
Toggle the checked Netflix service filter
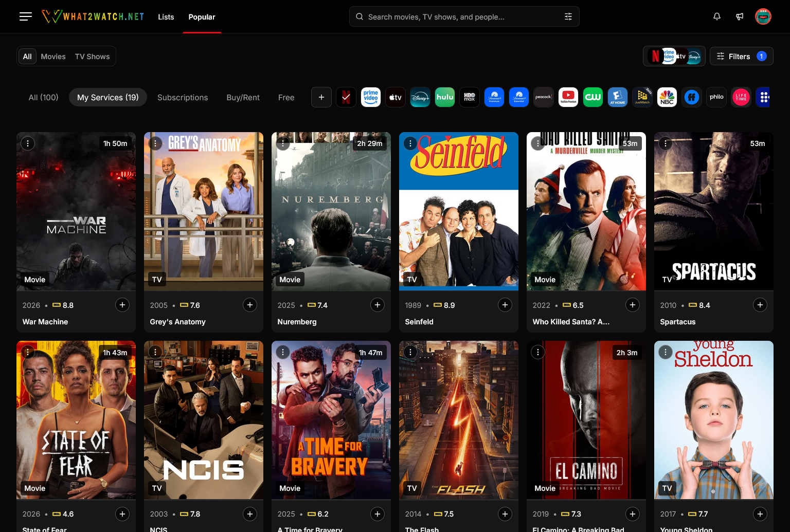346,97
